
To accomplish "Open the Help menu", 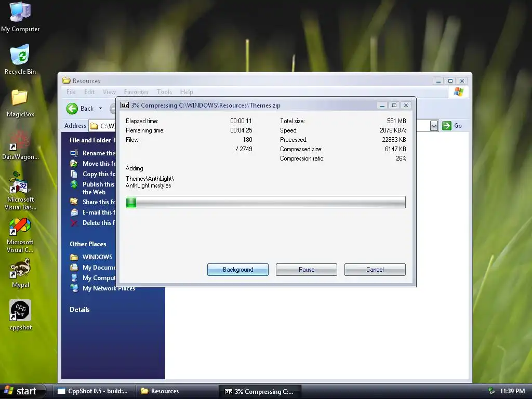I will pyautogui.click(x=187, y=92).
